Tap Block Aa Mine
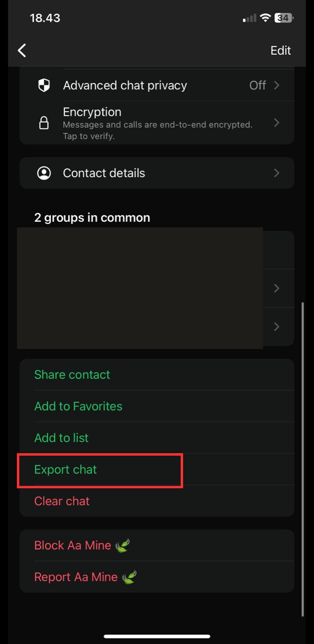The image size is (314, 644). (73, 545)
